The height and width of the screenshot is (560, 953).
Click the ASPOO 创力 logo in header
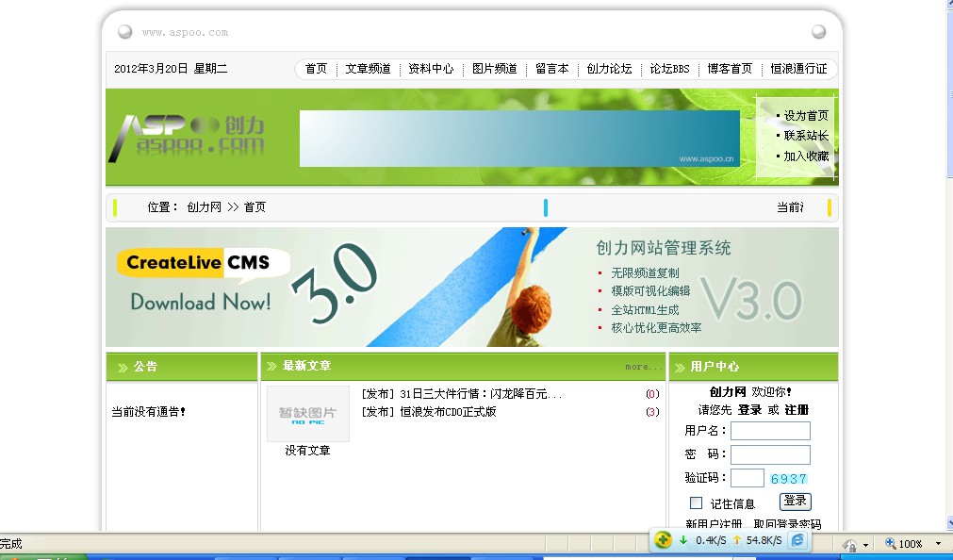(187, 138)
